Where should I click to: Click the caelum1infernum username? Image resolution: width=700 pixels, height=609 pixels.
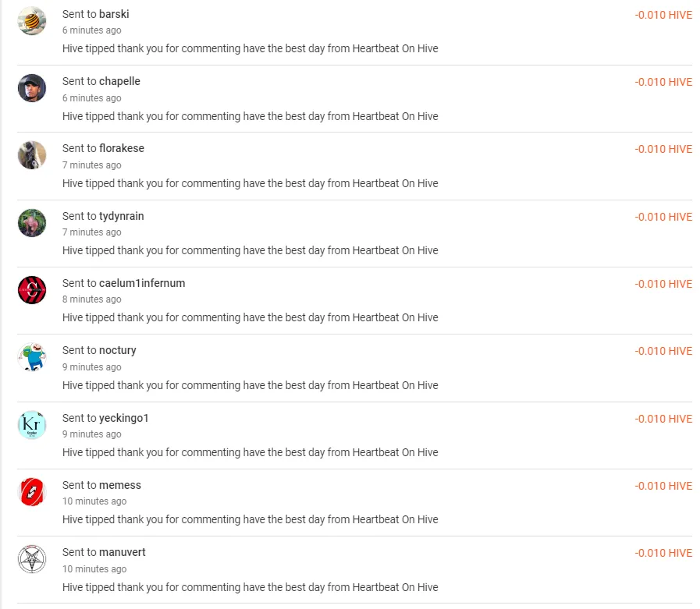pos(142,283)
